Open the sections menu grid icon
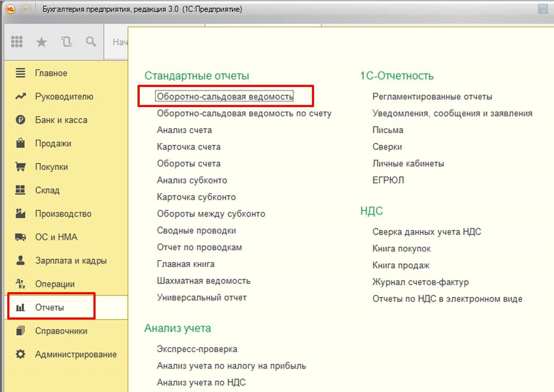The width and height of the screenshot is (554, 392). tap(17, 42)
